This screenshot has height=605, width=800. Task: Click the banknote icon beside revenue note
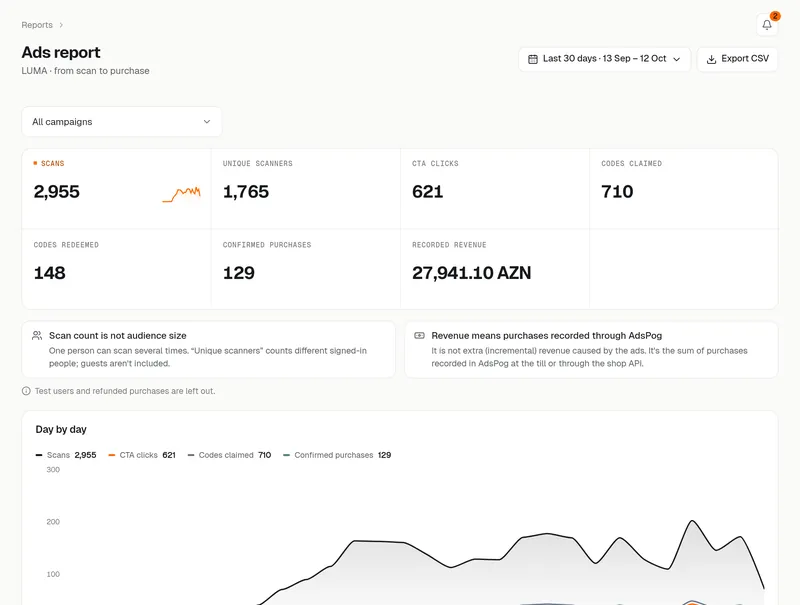pos(419,336)
